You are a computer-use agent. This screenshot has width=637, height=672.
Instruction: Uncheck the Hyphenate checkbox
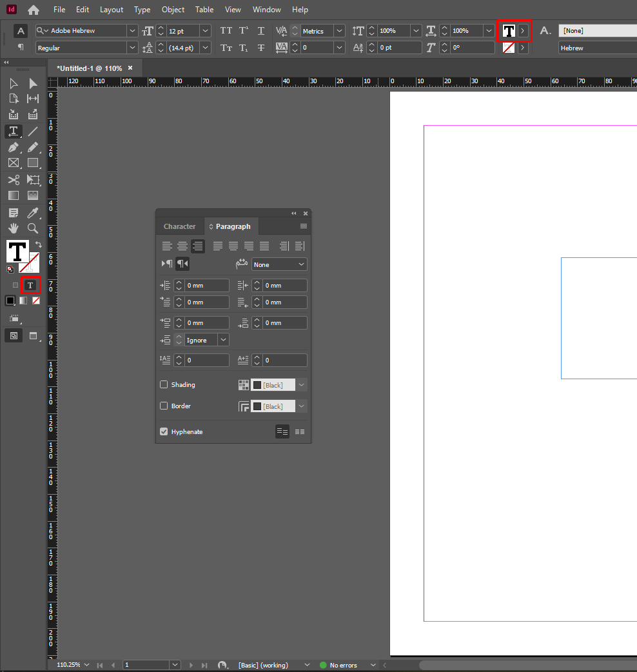(x=164, y=432)
